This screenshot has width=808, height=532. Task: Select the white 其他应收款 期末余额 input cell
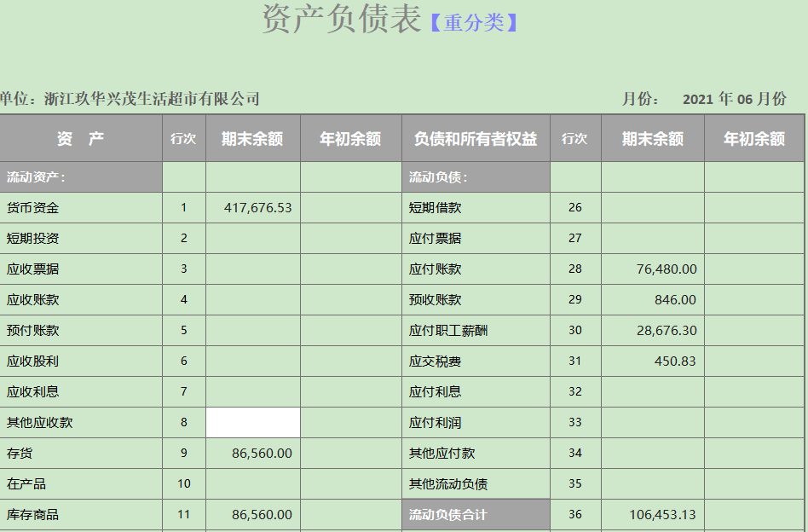point(253,422)
